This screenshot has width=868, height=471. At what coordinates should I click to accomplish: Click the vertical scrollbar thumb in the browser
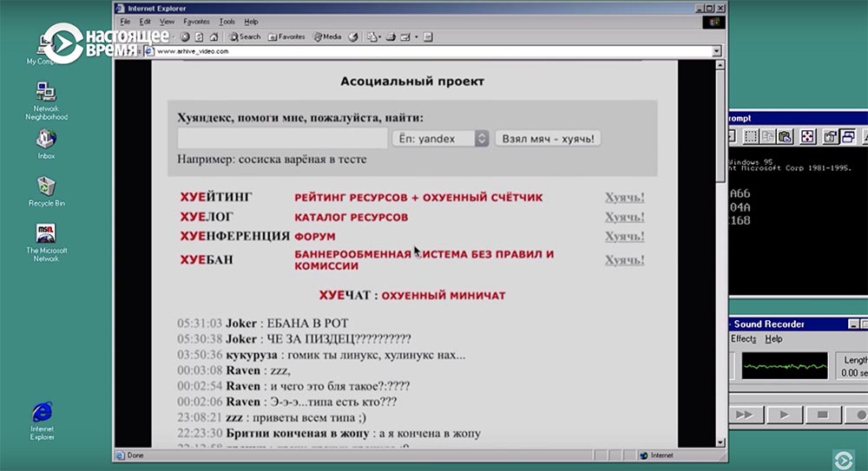pos(720,126)
